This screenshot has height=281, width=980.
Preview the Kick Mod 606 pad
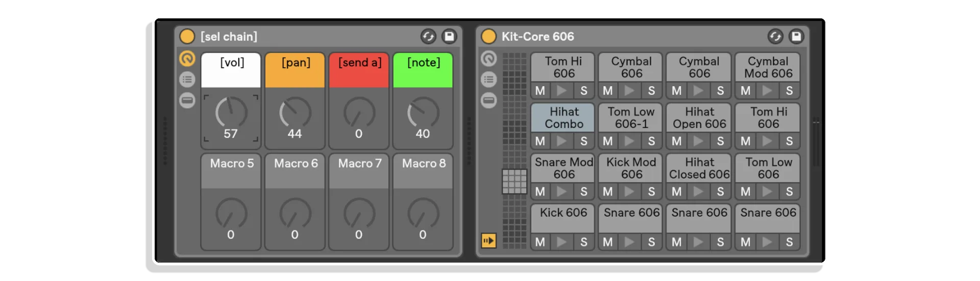click(x=629, y=191)
